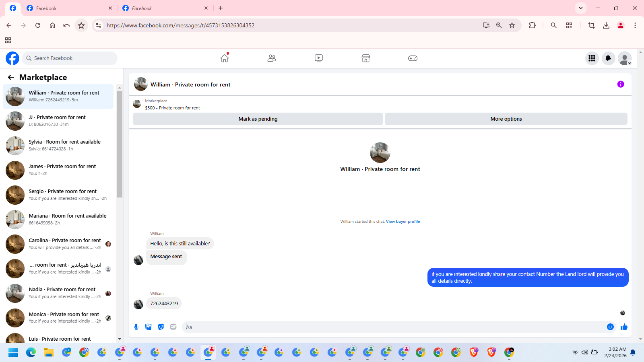
Task: Switch to the second Facebook browser tab
Action: [x=165, y=8]
